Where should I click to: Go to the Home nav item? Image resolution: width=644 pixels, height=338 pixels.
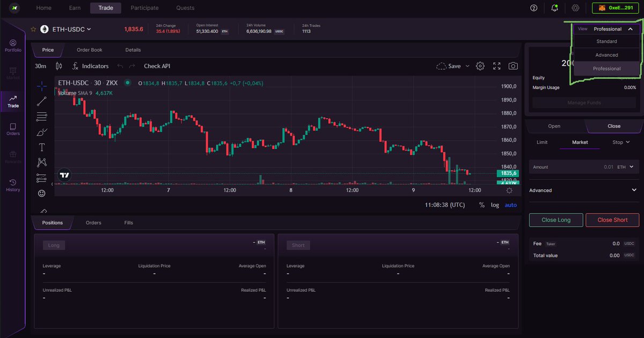(44, 8)
